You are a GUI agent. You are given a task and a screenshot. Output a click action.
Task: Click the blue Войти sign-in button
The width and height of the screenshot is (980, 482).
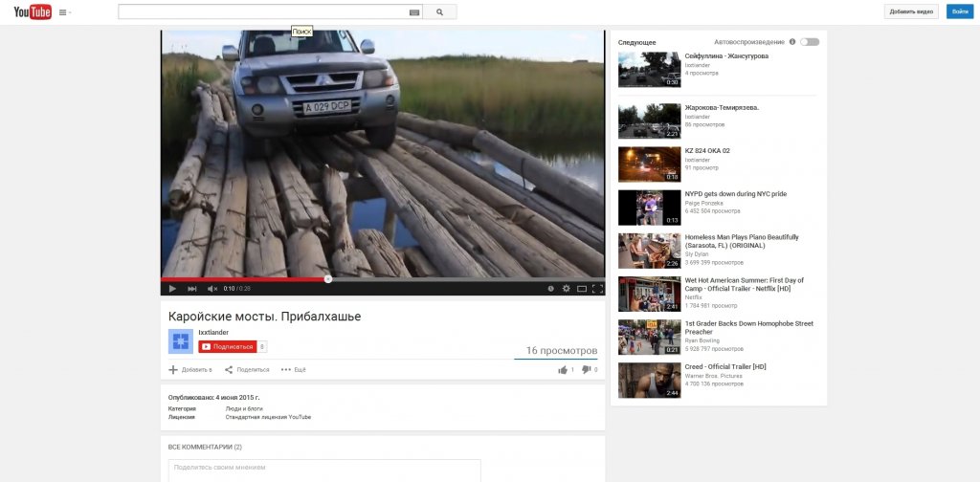coord(958,11)
